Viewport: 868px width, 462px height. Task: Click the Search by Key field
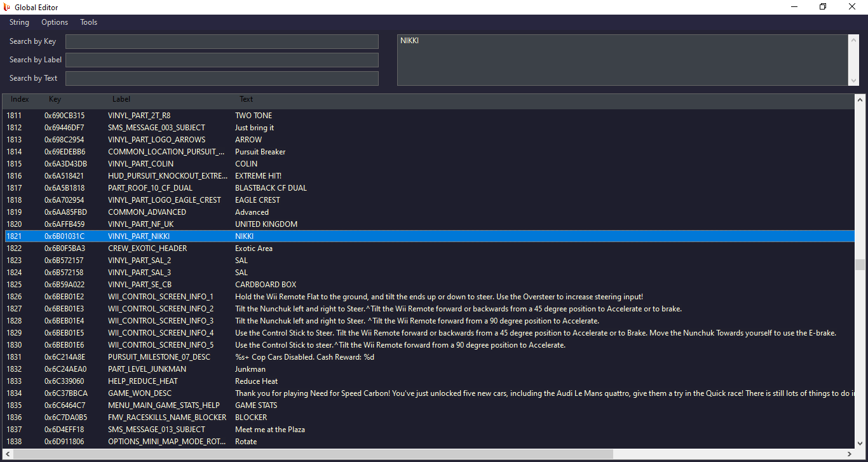[x=222, y=41]
